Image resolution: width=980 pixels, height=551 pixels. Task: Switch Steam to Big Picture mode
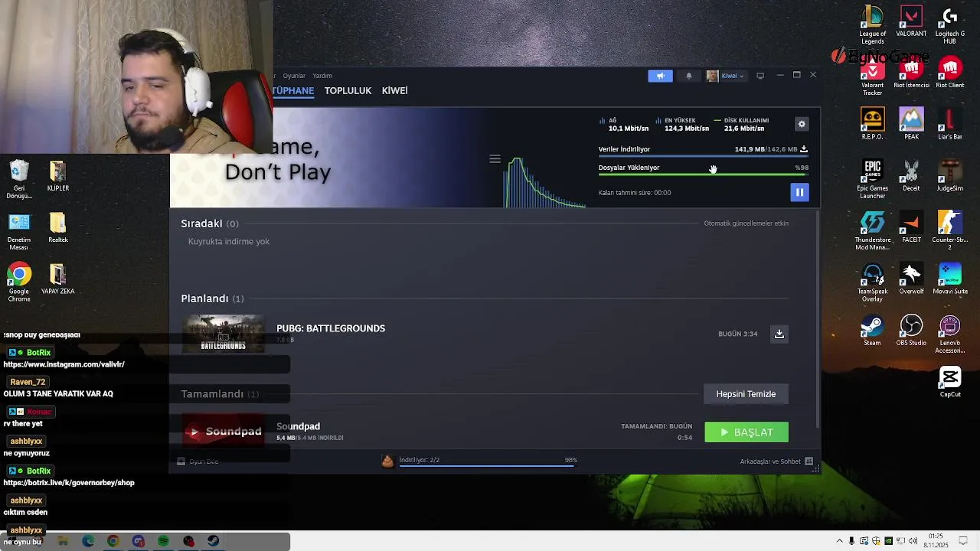[760, 76]
